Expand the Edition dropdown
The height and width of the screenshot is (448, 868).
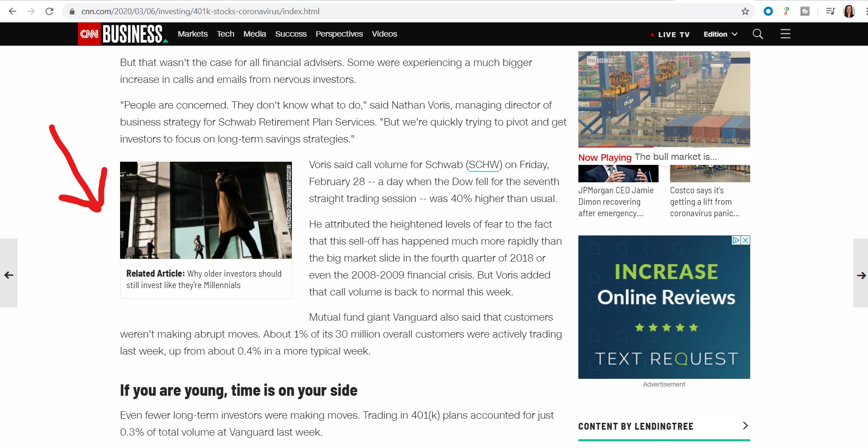720,34
